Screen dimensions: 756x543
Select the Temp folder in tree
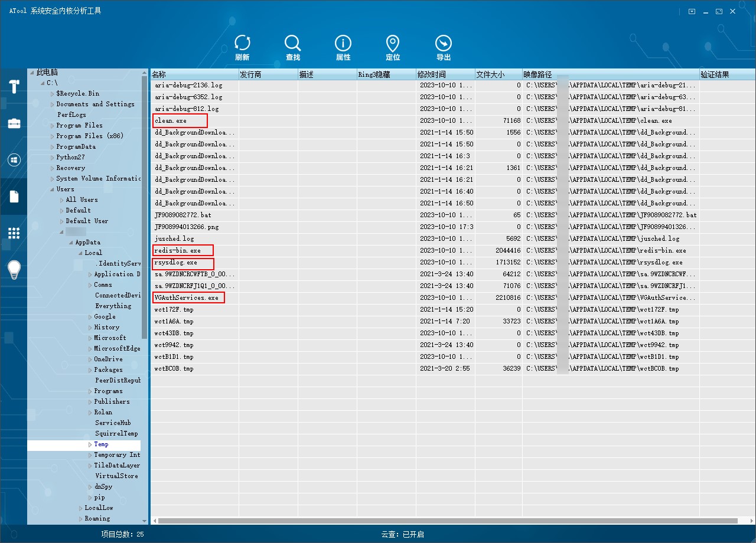101,444
